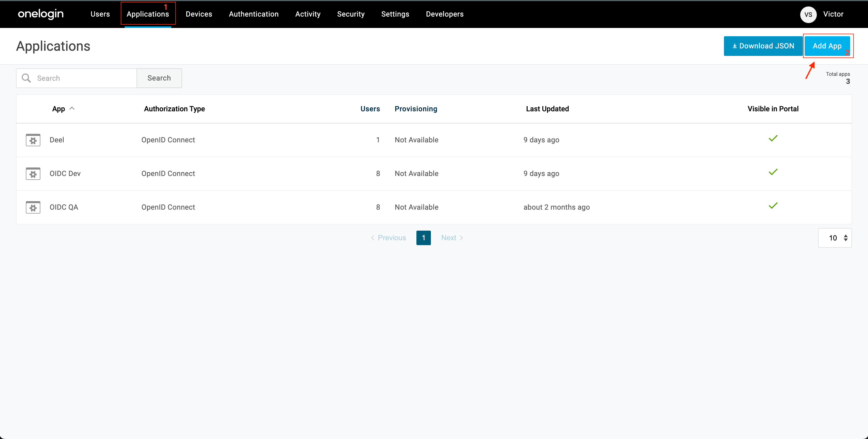Open the Users menu

pyautogui.click(x=100, y=14)
